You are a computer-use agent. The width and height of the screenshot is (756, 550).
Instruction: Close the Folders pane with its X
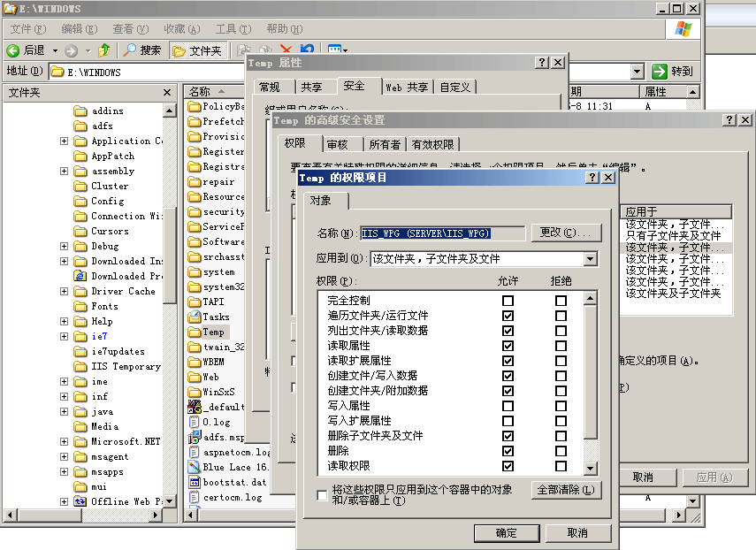tap(167, 93)
